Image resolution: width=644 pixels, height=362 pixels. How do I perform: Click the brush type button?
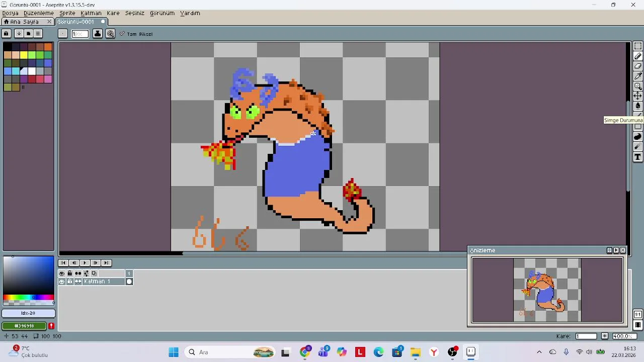(x=62, y=34)
